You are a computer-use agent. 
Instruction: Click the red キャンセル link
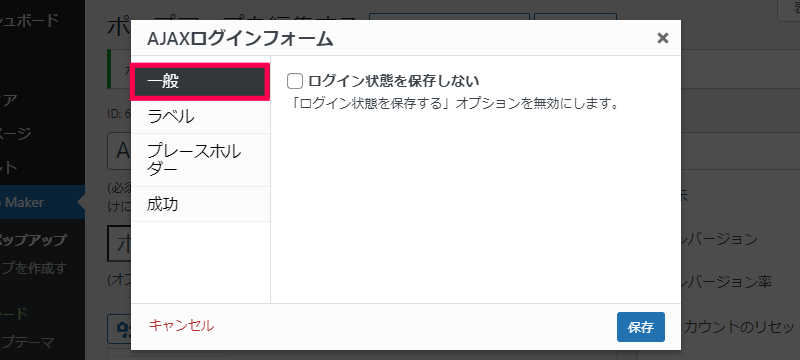point(181,326)
